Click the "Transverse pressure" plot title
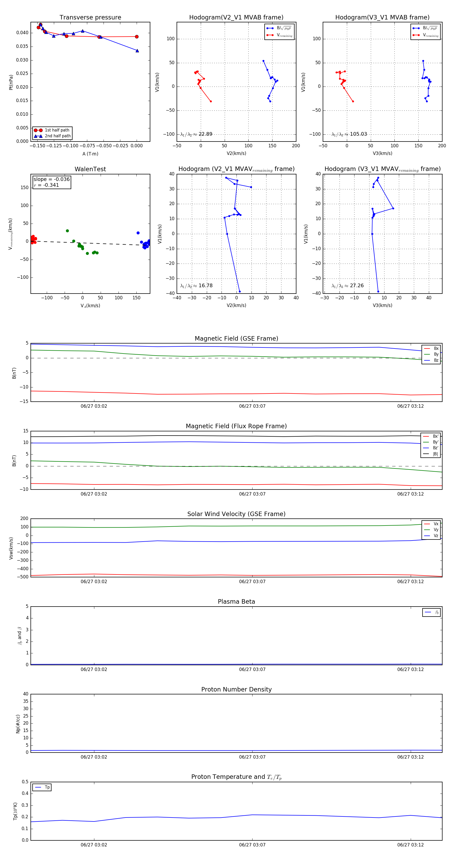This screenshot has height=868, width=473. pyautogui.click(x=90, y=18)
